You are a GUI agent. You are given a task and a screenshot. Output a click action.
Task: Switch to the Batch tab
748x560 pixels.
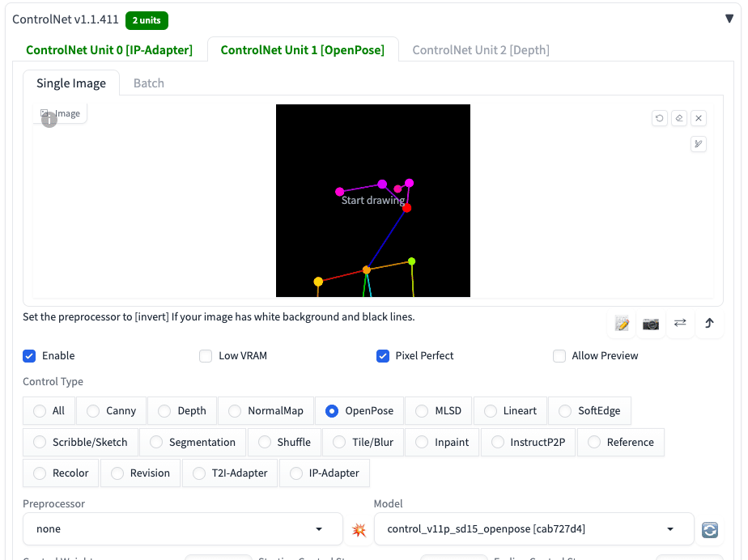tap(149, 83)
